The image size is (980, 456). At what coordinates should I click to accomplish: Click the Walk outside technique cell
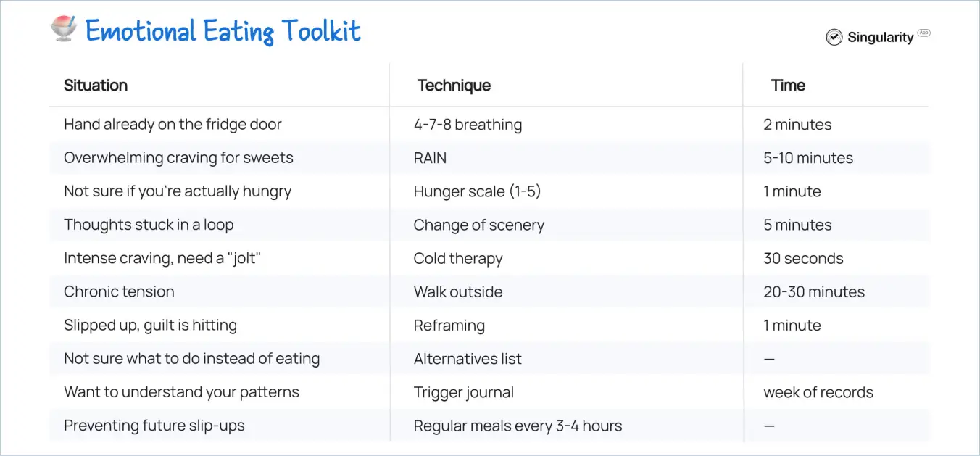(x=457, y=291)
